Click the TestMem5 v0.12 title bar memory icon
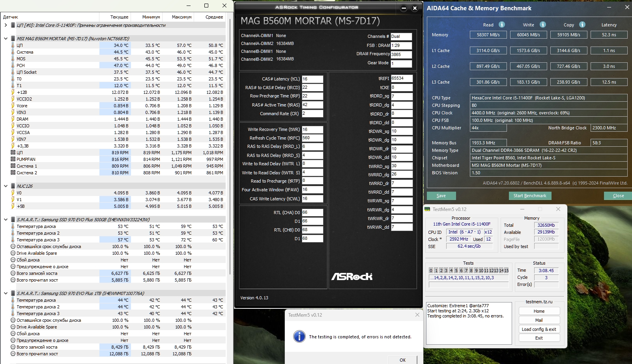Viewport: 632px width, 364px height. click(427, 209)
